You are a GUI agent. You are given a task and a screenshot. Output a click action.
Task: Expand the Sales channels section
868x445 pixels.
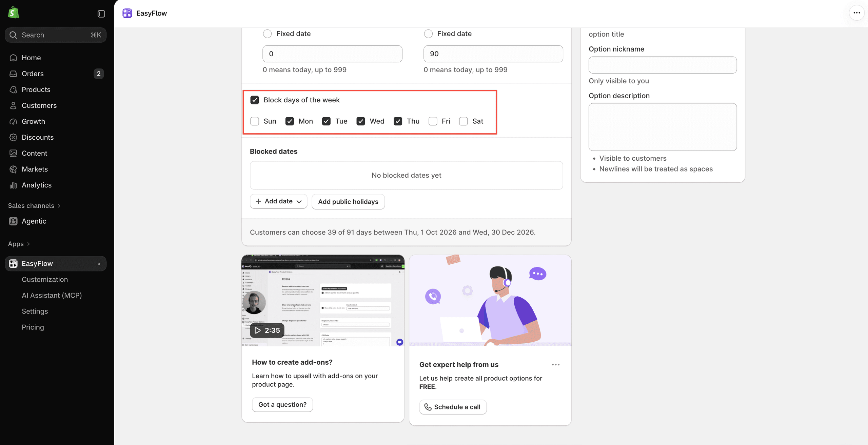point(34,206)
